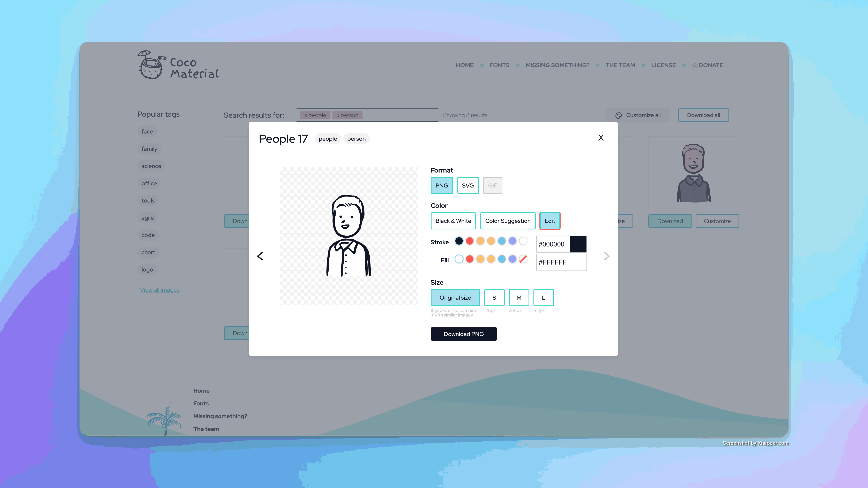Viewport: 868px width, 488px height.
Task: Click the star icon beside DONATE
Action: pos(695,65)
